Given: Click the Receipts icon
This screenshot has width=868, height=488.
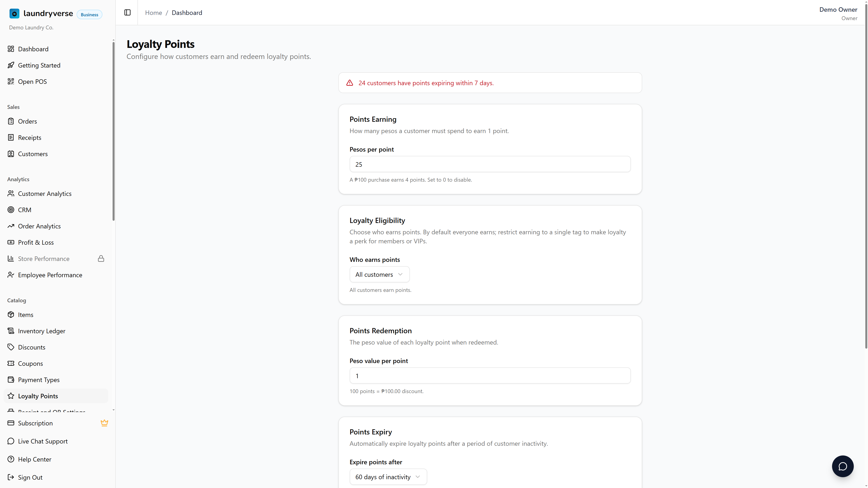Looking at the screenshot, I should (x=11, y=137).
